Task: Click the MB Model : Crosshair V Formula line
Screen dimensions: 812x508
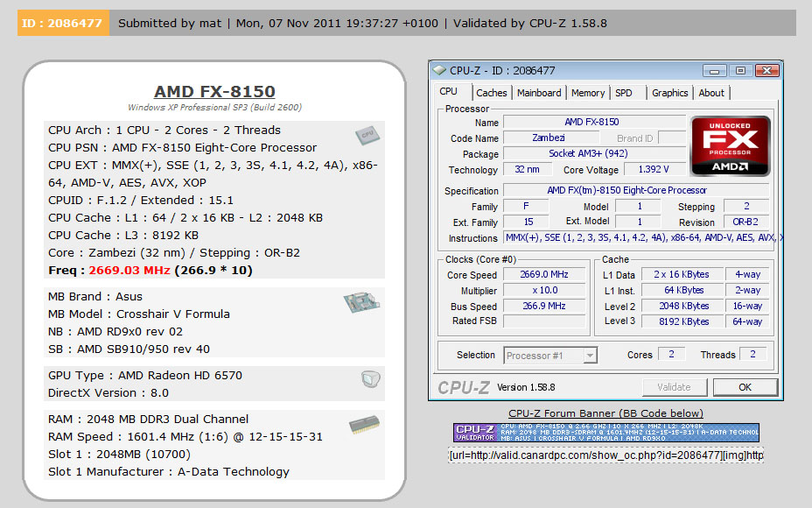Action: point(139,314)
